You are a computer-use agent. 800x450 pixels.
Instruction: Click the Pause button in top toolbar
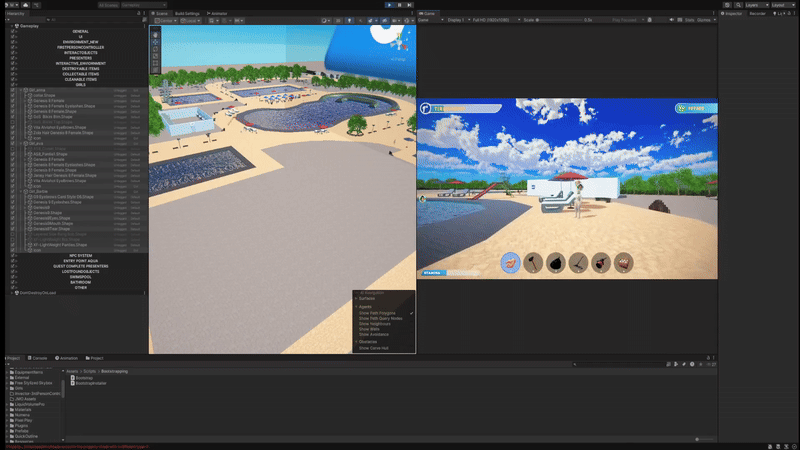[x=399, y=5]
